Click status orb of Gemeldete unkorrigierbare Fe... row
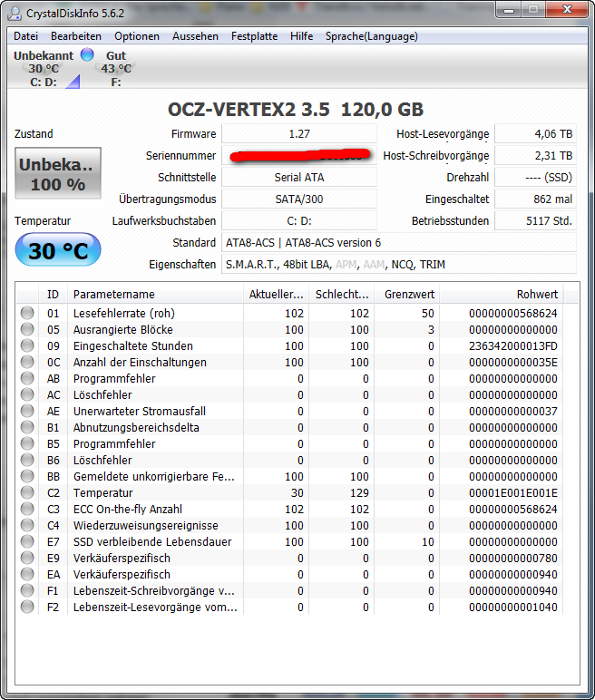Image resolution: width=595 pixels, height=700 pixels. (27, 476)
